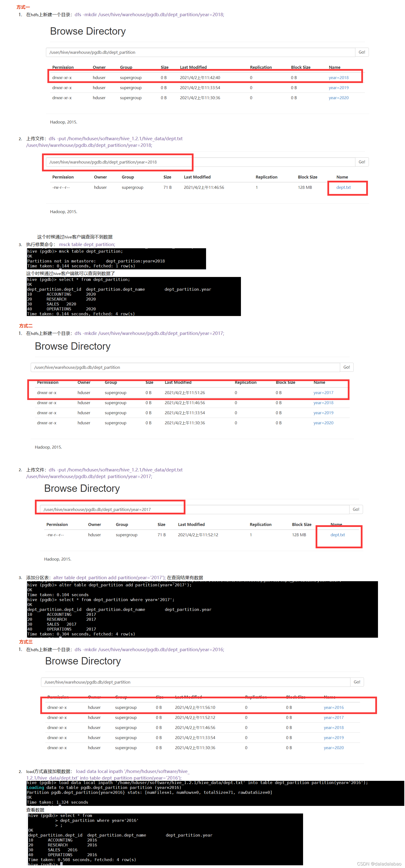Click the dfs -mkdir year=2018 command text
405x868 pixels.
click(149, 14)
